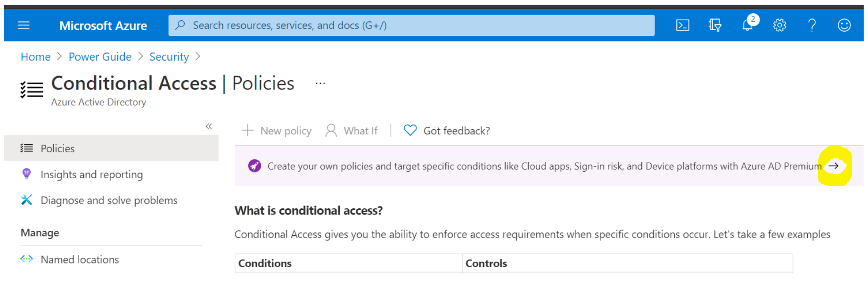Click the feedback smiley icon

pyautogui.click(x=844, y=25)
